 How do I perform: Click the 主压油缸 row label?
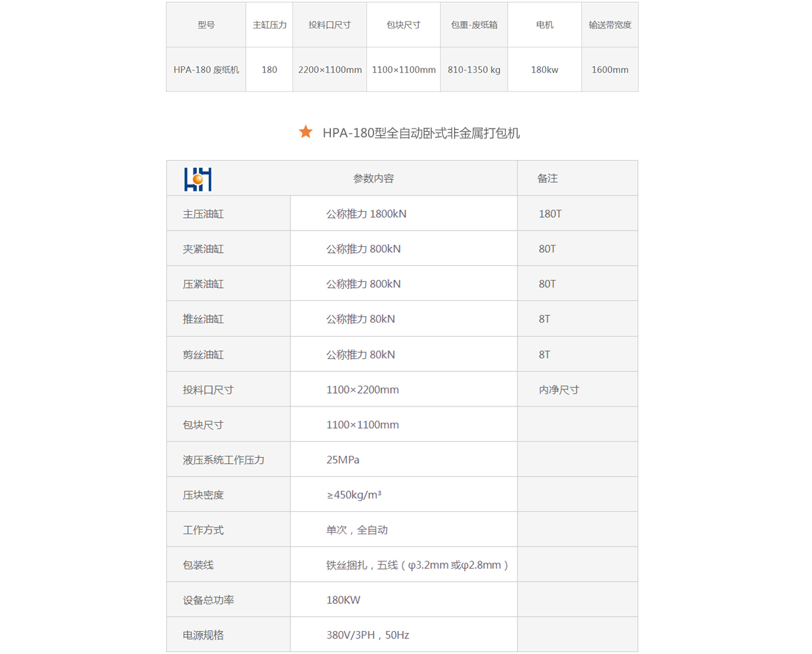203,214
